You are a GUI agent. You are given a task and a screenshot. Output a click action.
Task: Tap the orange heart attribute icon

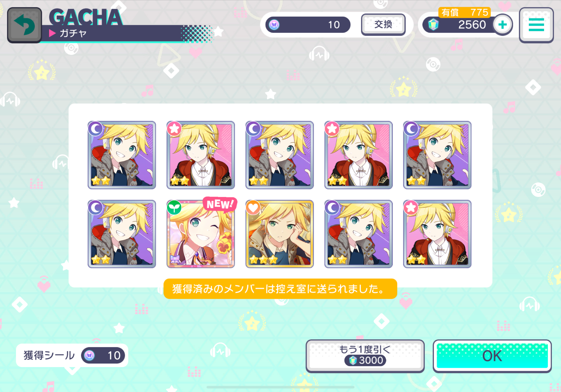pyautogui.click(x=253, y=207)
